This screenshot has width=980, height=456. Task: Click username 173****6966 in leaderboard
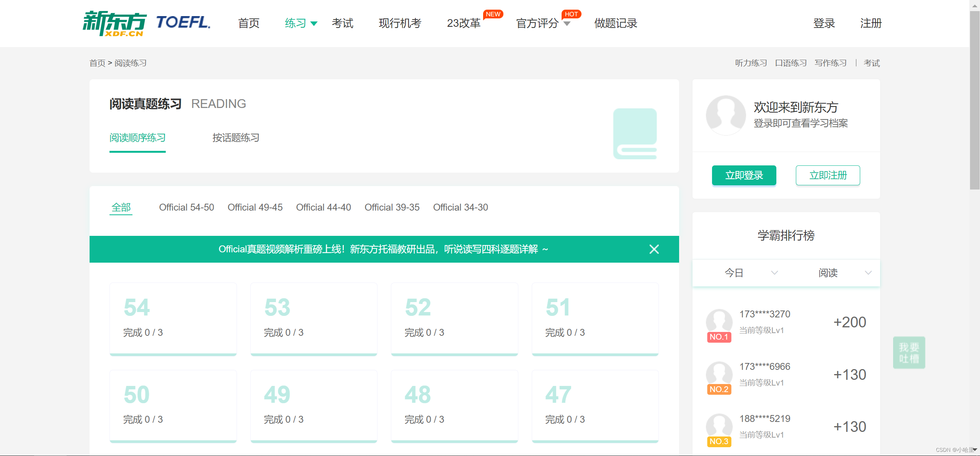[x=765, y=366]
